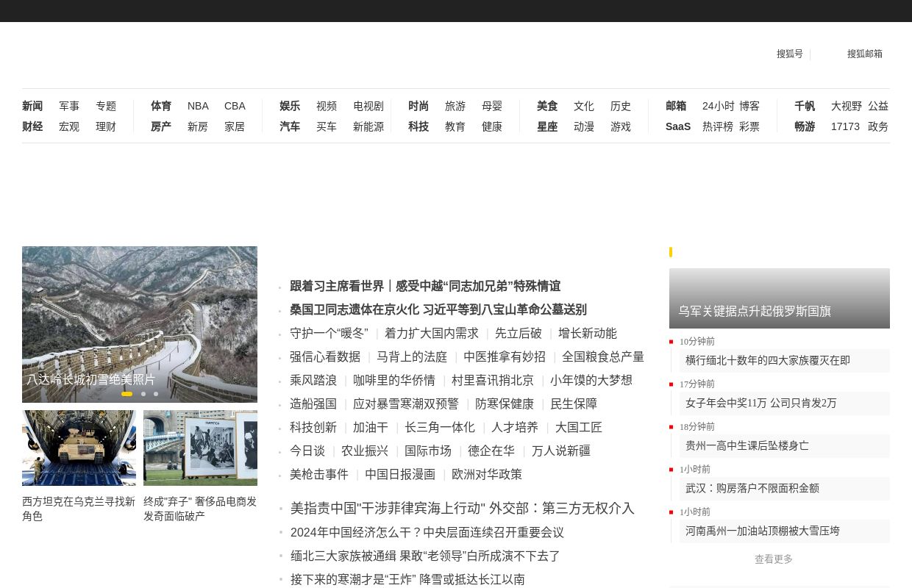Image resolution: width=912 pixels, height=588 pixels.
Task: Click the 搜狐号 link at top
Action: pos(789,54)
